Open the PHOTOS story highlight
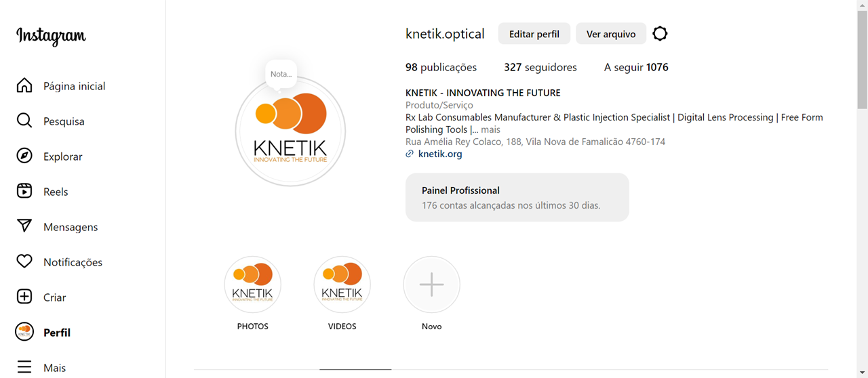 point(253,285)
